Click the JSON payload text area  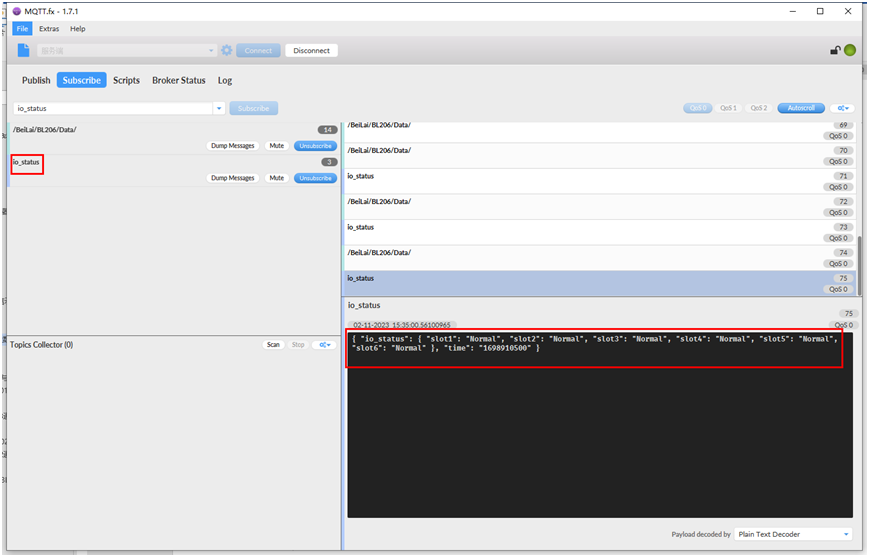600,425
